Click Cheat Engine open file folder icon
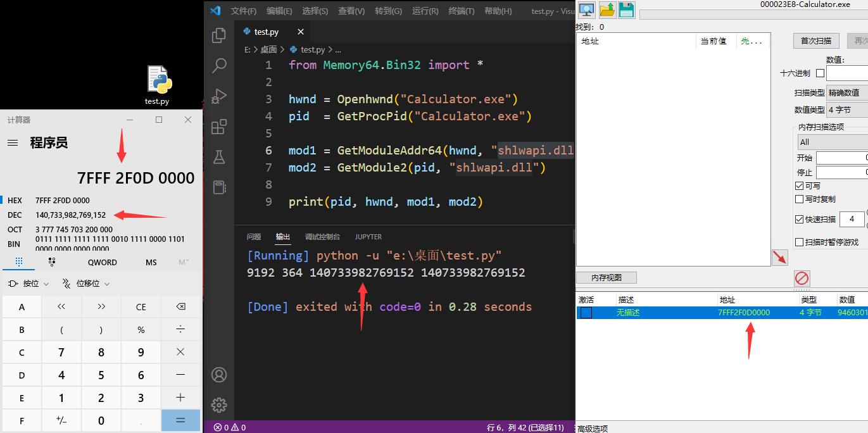868x433 pixels. tap(607, 9)
